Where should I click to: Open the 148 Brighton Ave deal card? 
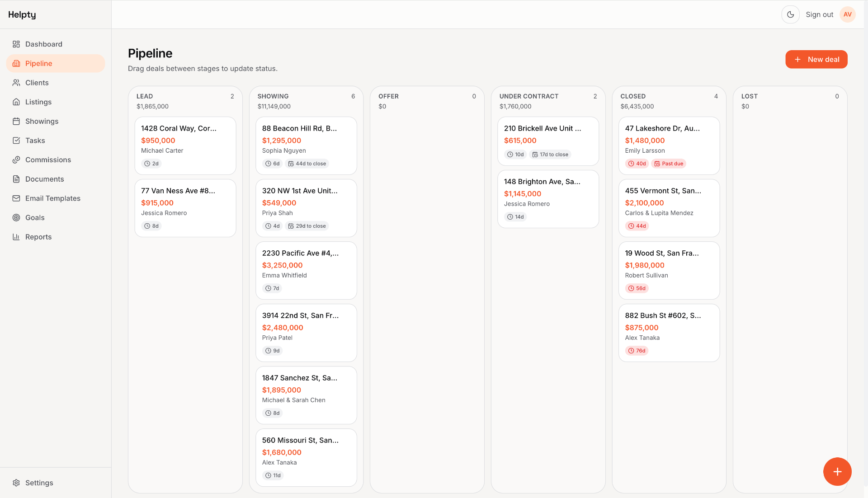click(x=548, y=199)
